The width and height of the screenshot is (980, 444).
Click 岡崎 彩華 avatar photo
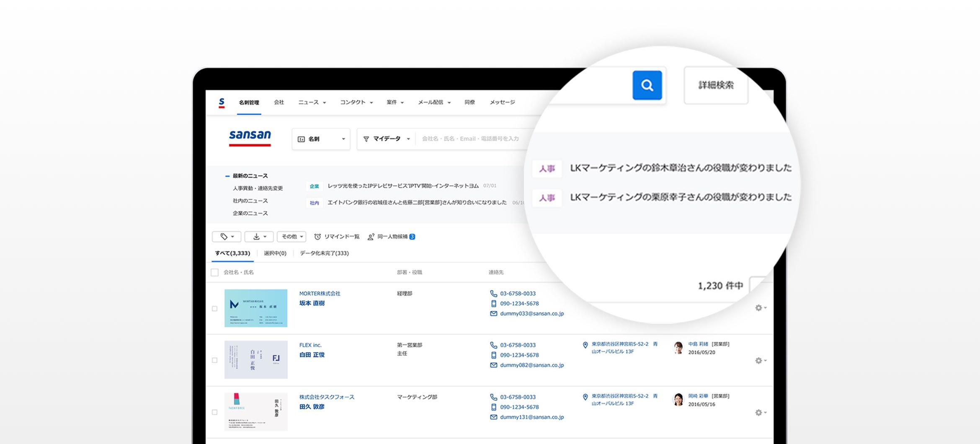pyautogui.click(x=678, y=400)
